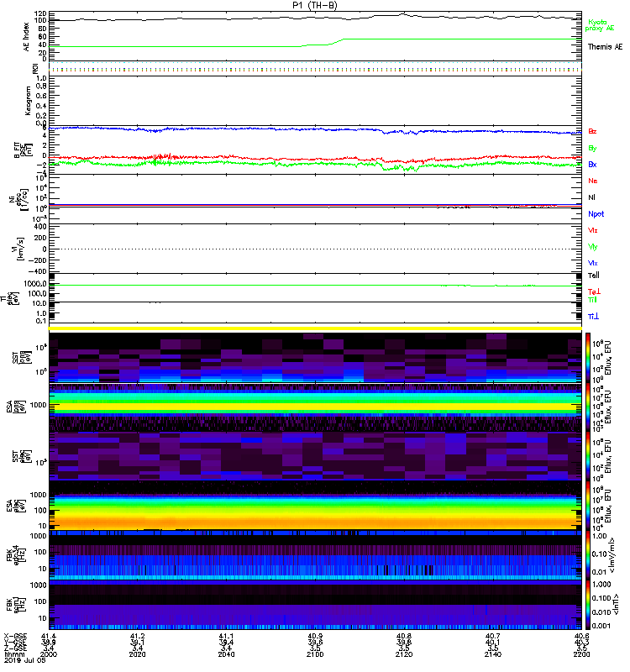Click the ROI panel axis label
The width and height of the screenshot is (630, 672).
click(x=35, y=69)
